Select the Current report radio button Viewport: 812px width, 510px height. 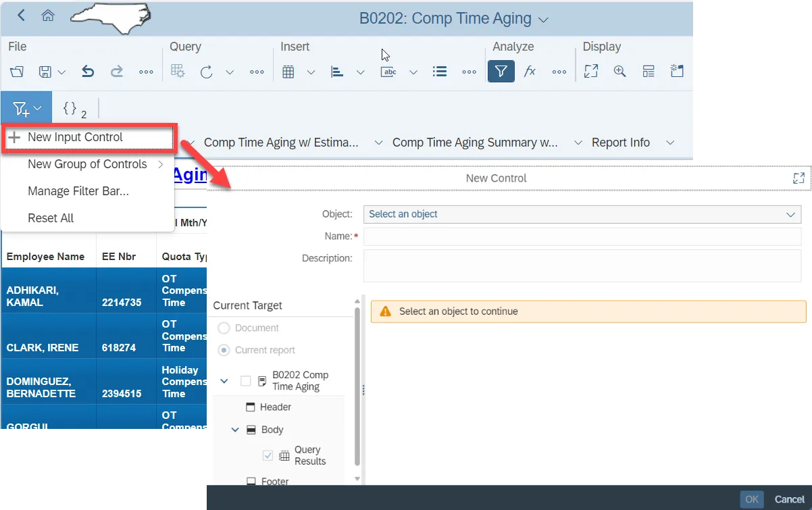[224, 350]
